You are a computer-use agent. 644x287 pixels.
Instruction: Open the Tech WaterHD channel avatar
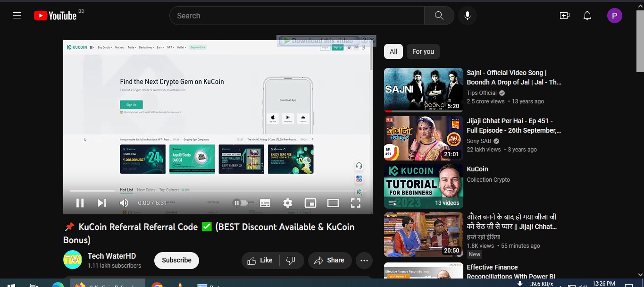click(x=73, y=260)
